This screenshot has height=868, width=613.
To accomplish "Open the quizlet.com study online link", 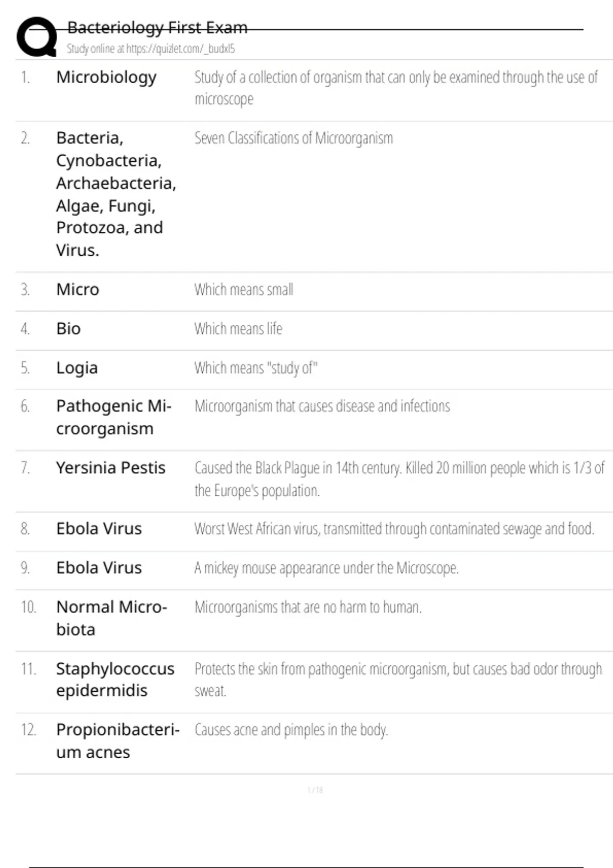I will (151, 49).
